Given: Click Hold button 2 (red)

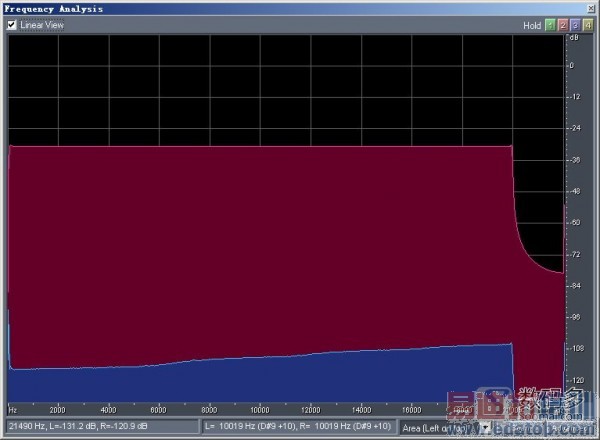Looking at the screenshot, I should 562,25.
